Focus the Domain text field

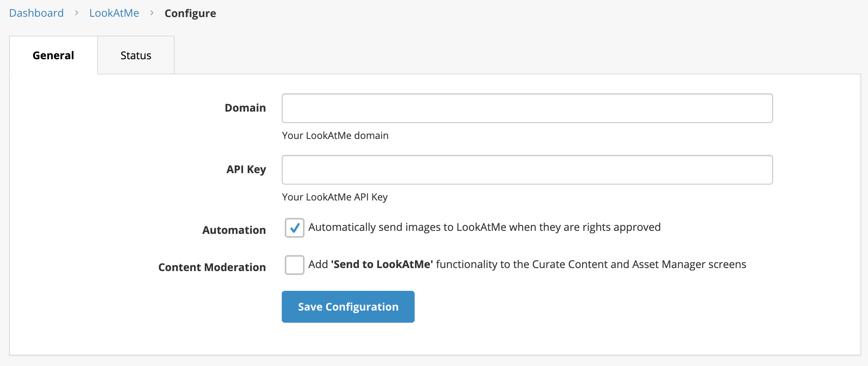pos(527,108)
